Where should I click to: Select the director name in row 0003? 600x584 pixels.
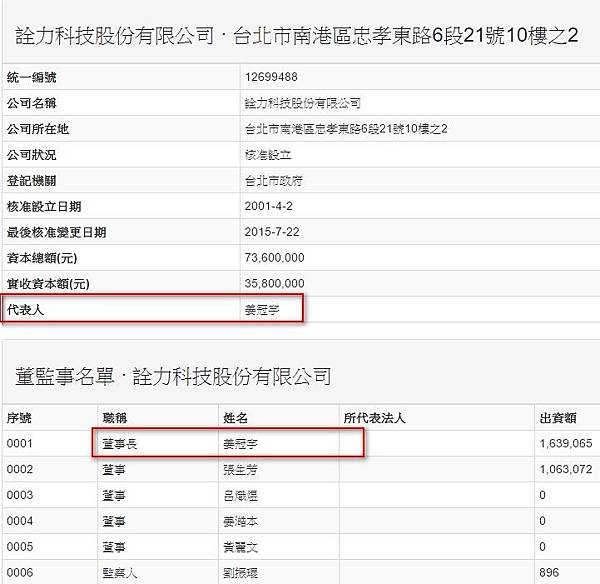[x=240, y=496]
